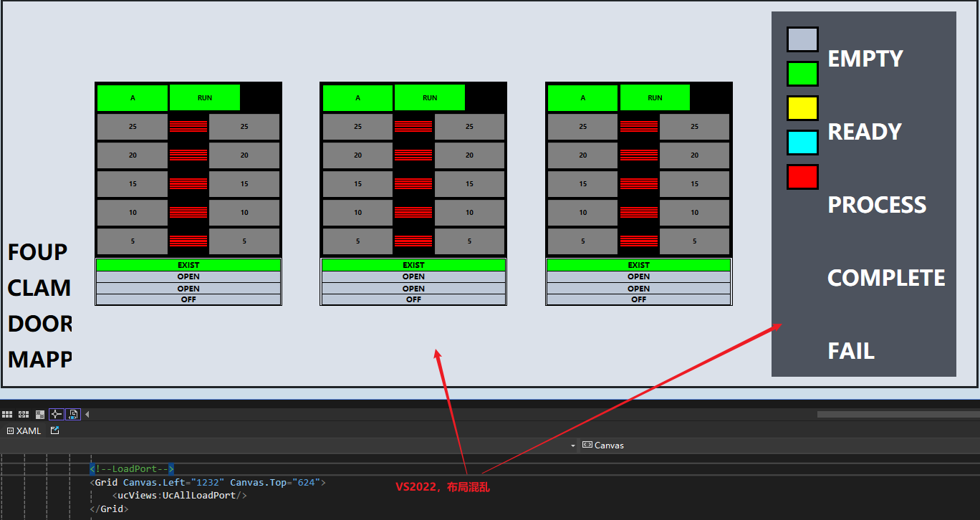Click the ucViews:UcAllLoadPort tag in code
Viewport: 980px width, 520px height.
tap(180, 495)
